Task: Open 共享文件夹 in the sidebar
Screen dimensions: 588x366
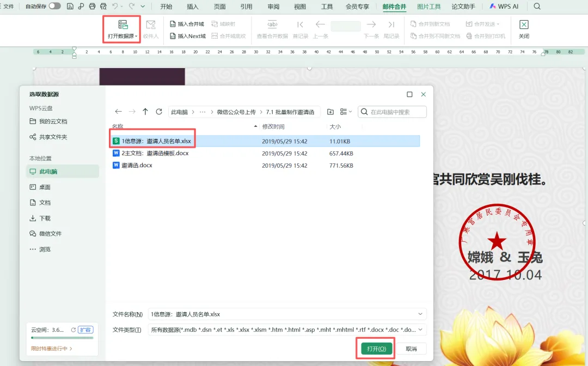Action: tap(48, 137)
